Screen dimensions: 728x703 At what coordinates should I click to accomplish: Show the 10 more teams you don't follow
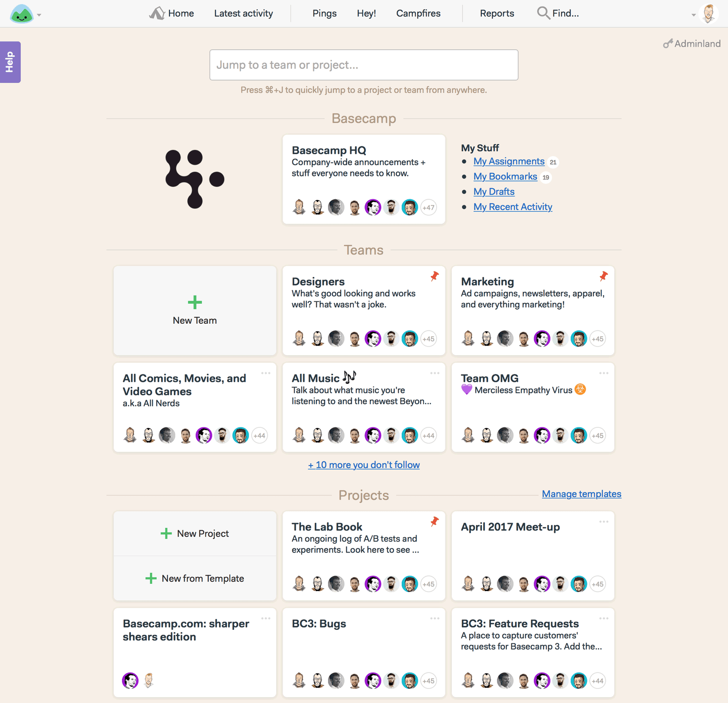click(364, 465)
